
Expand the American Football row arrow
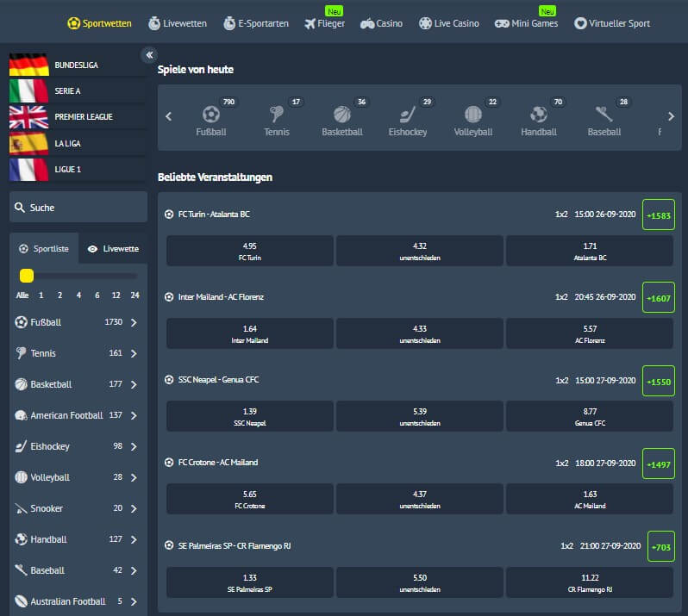tap(134, 415)
